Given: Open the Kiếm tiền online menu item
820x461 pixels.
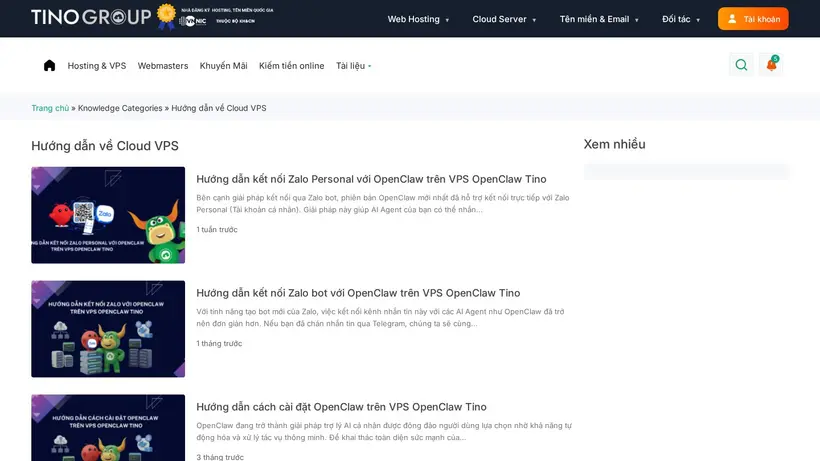Looking at the screenshot, I should [291, 66].
